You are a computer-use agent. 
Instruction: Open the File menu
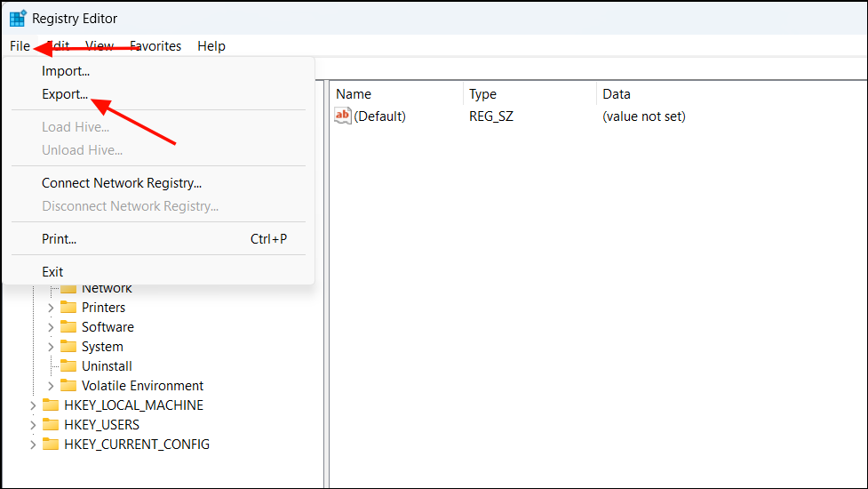click(x=20, y=46)
